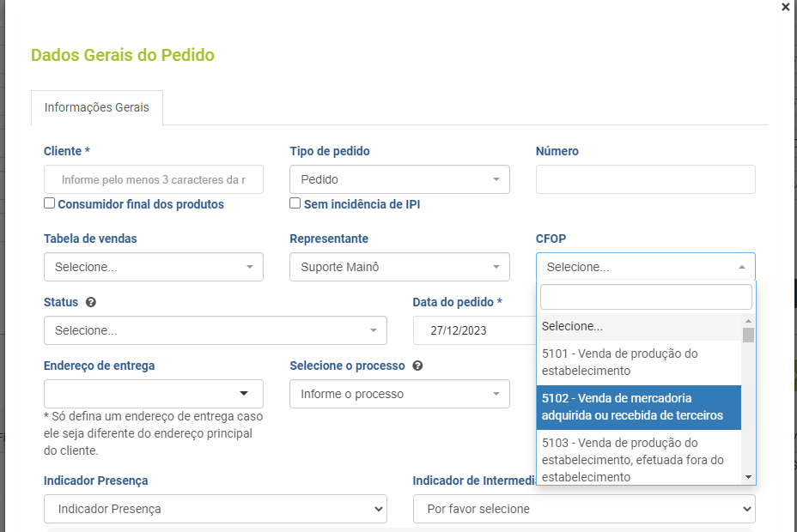This screenshot has width=797, height=532.
Task: Click the Cliente * field label
Action: pyautogui.click(x=67, y=151)
